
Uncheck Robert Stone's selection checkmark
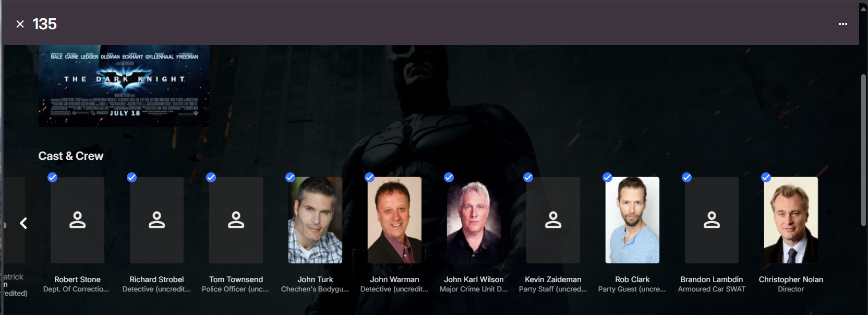[x=52, y=177]
